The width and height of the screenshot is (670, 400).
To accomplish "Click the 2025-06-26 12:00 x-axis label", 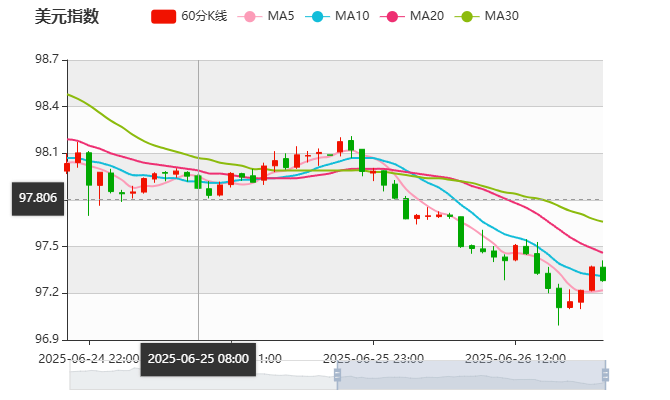I will click(x=515, y=359).
